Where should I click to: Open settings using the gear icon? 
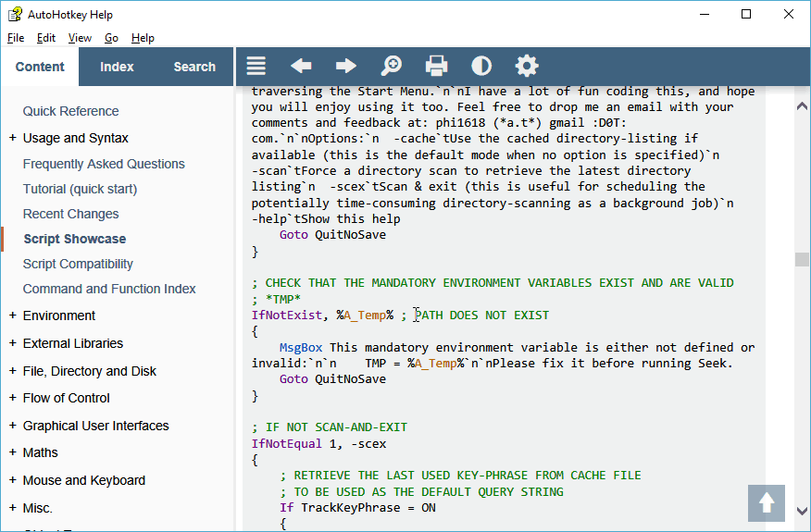[x=526, y=66]
